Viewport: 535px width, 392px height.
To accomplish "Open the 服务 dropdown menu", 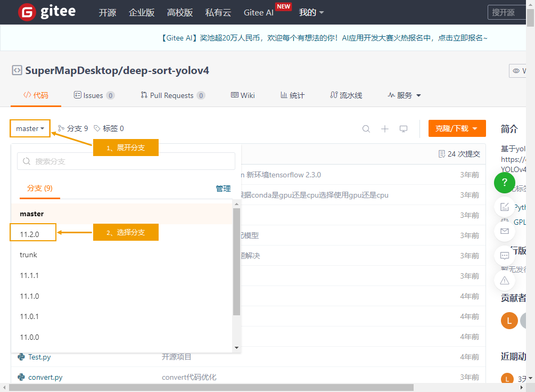I will [x=405, y=95].
